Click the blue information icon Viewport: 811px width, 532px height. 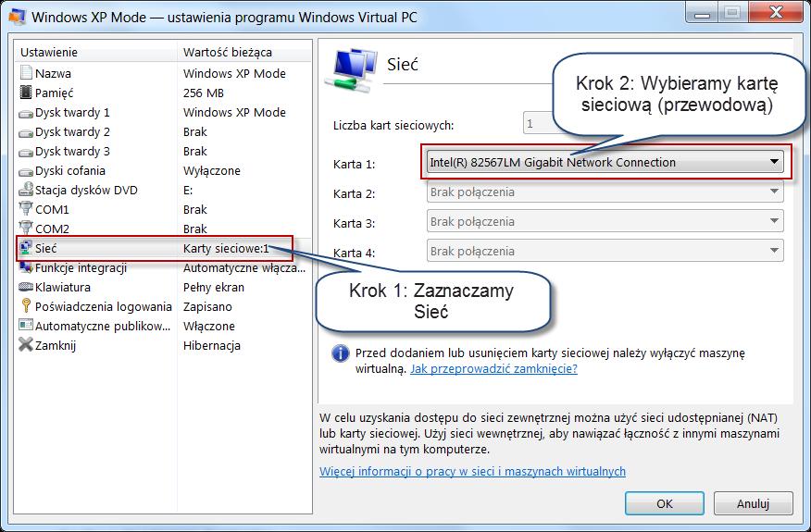[x=340, y=353]
